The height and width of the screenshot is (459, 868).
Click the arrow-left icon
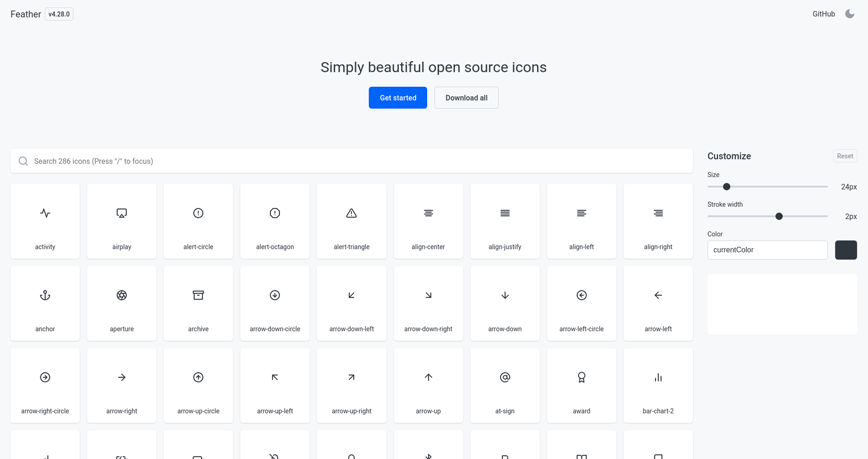(x=658, y=303)
